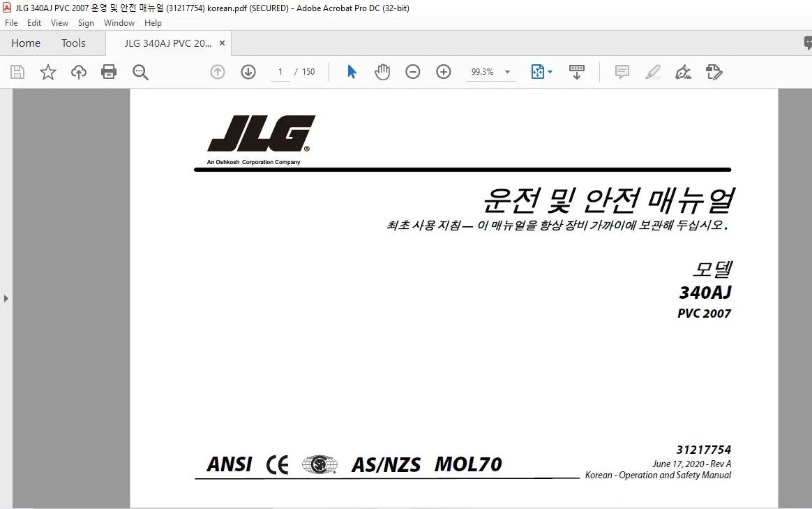Image resolution: width=812 pixels, height=509 pixels.
Task: Click the Fit page view icon
Action: coord(538,72)
